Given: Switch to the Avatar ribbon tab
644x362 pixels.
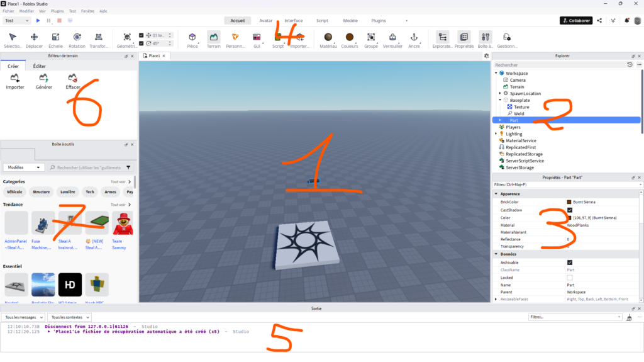Looking at the screenshot, I should (266, 21).
